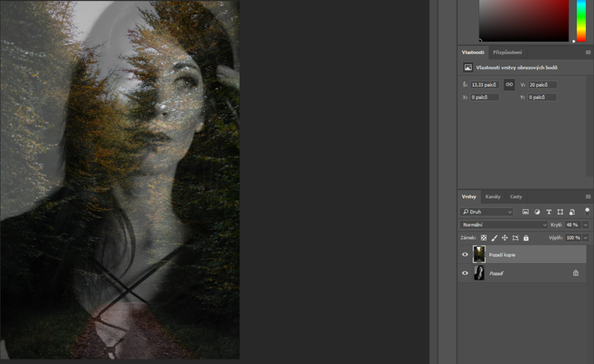The width and height of the screenshot is (594, 364).
Task: Open the Výplň fill slider arrow
Action: coord(586,238)
